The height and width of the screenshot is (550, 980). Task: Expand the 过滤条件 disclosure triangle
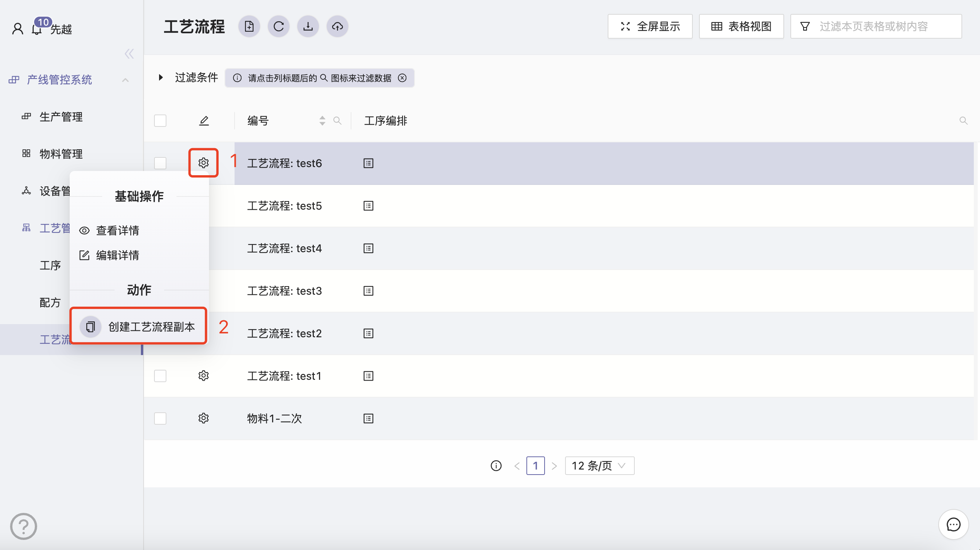pos(161,77)
